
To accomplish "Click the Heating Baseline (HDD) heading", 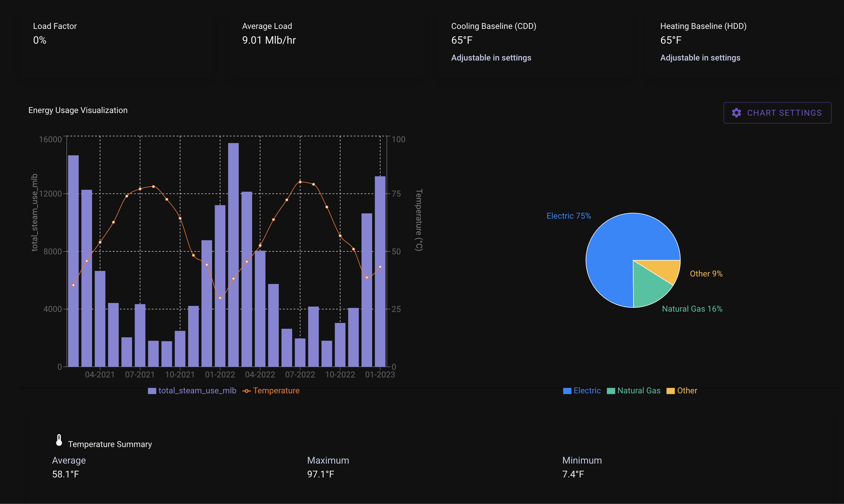I will (x=703, y=26).
